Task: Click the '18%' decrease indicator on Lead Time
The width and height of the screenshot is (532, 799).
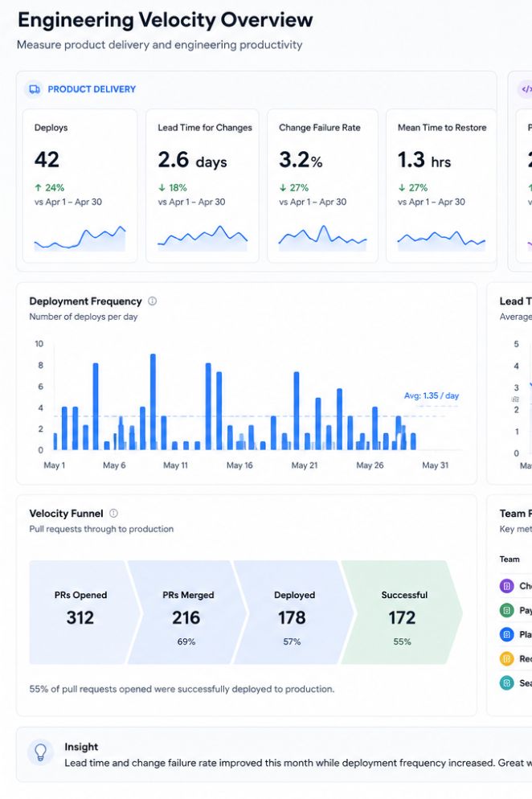Action: coord(172,187)
